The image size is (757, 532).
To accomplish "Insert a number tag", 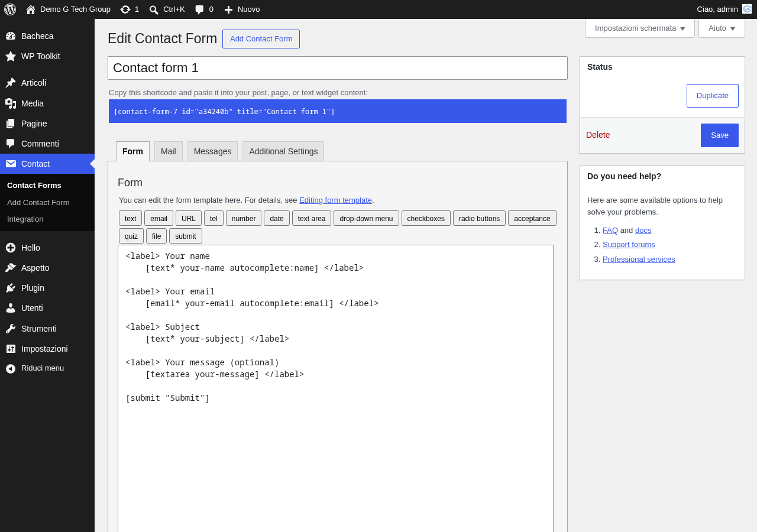I will (x=244, y=218).
